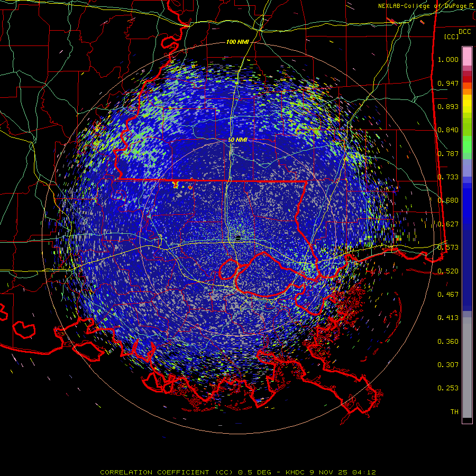The height and width of the screenshot is (476, 476).
Task: Click the 0.733 scale value
Action: pyautogui.click(x=448, y=177)
